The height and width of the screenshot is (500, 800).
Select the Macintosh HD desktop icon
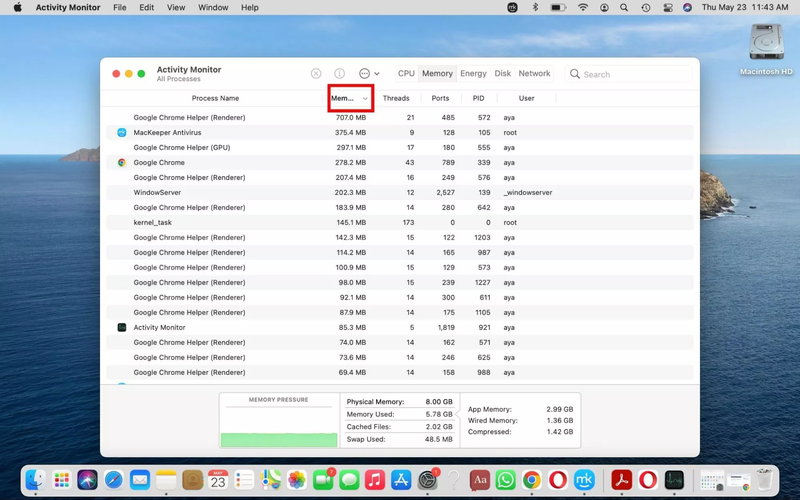pyautogui.click(x=766, y=49)
